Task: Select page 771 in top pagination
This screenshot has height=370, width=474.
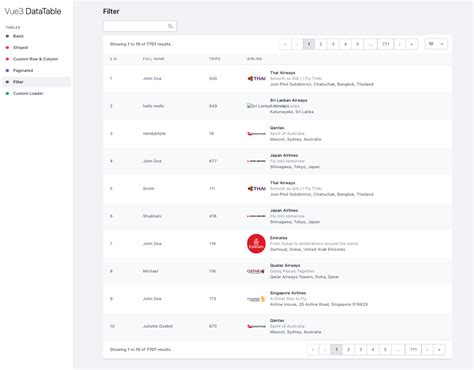Action: point(386,44)
